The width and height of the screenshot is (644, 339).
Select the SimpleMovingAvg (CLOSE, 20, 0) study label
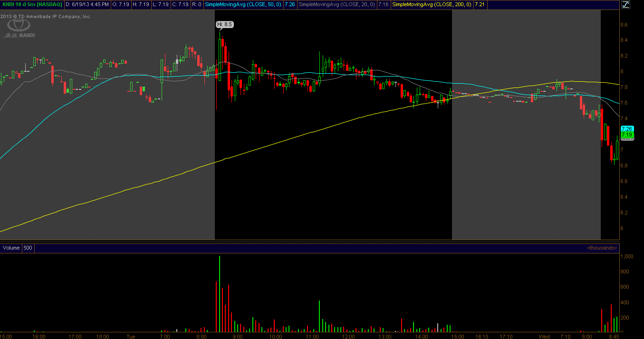[336, 4]
